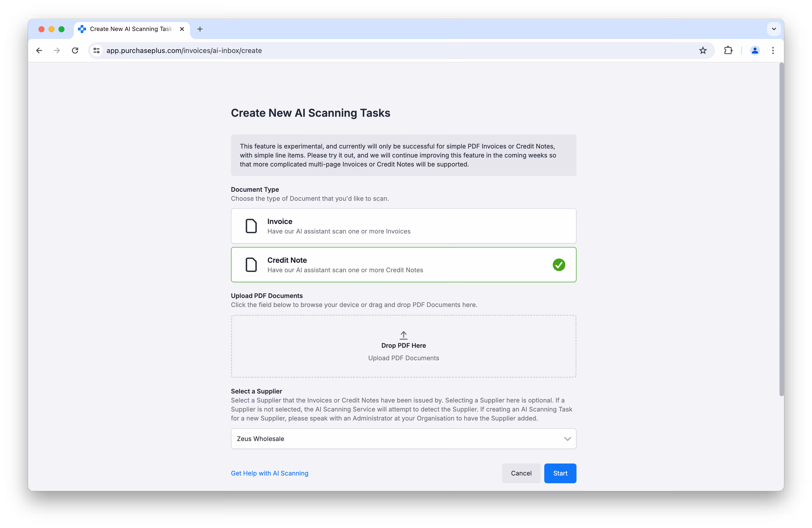Click the Credit Note document icon
The height and width of the screenshot is (528, 812).
pos(251,265)
